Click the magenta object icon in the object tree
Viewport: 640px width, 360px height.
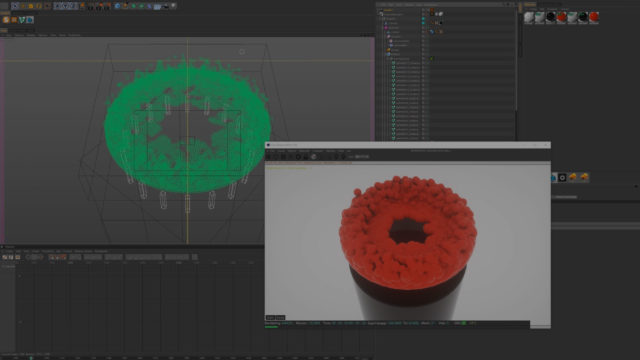tap(386, 28)
